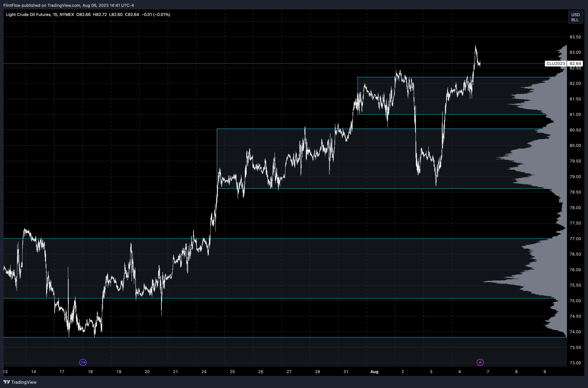This screenshot has width=588, height=388.
Task: Click the 76.00 price axis label
Action: pyautogui.click(x=575, y=270)
